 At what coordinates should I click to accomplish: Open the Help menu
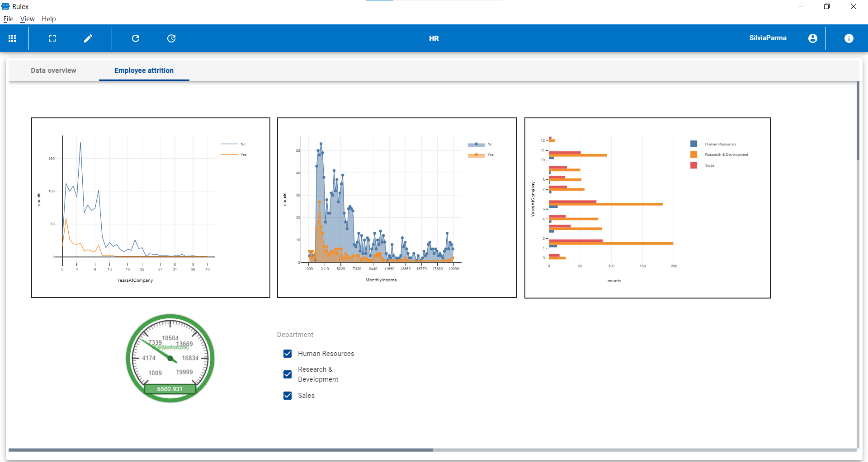pyautogui.click(x=49, y=19)
